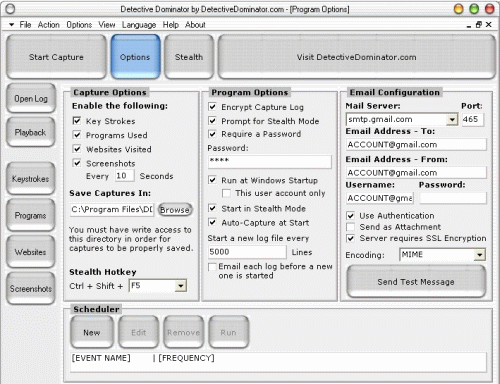Screen dimensions: 500x384
Task: Visit DetectiveDominator.com button
Action: point(357,57)
